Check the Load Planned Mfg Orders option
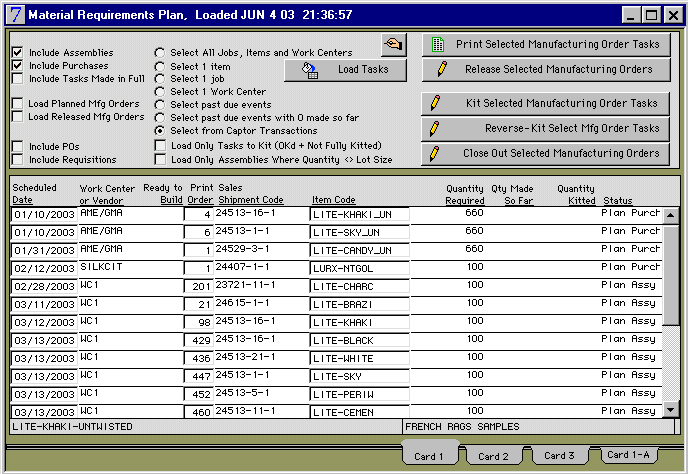Image resolution: width=688 pixels, height=474 pixels. pyautogui.click(x=18, y=103)
